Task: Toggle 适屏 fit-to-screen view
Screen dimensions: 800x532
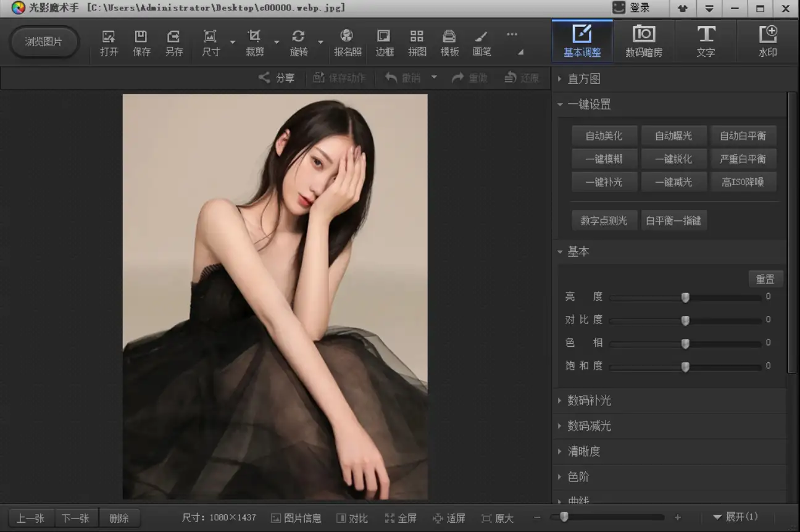Action: [449, 518]
